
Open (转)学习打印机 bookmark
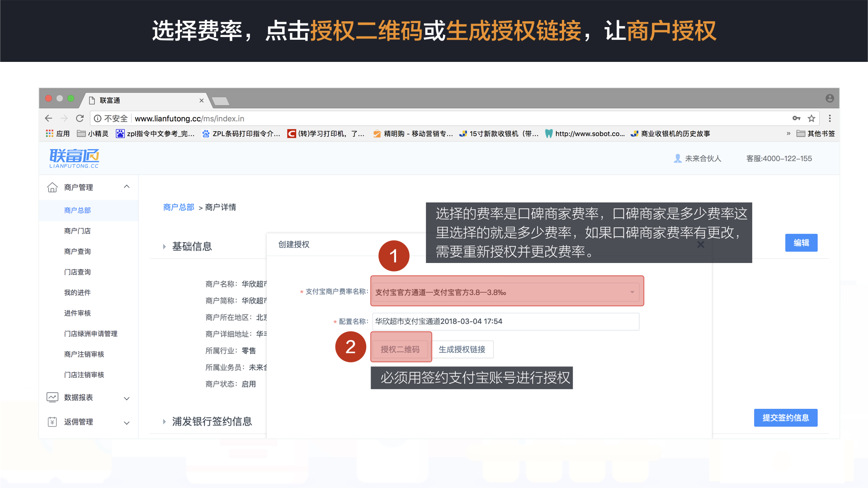coord(326,134)
